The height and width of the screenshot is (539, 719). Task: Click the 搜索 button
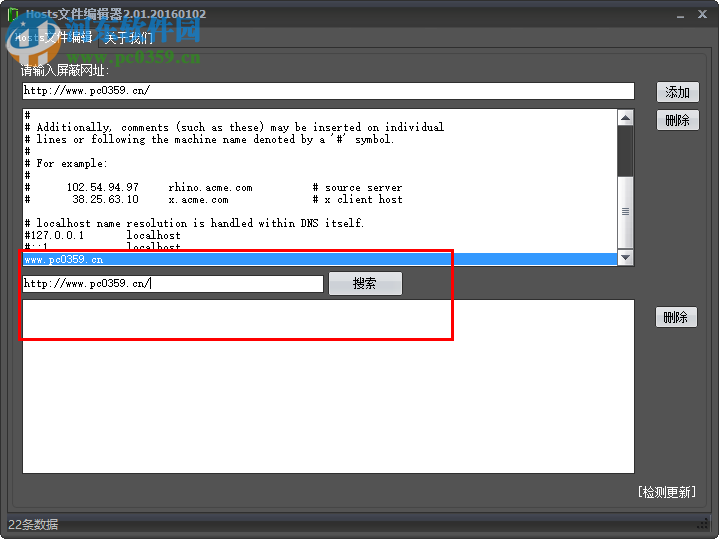pyautogui.click(x=365, y=283)
